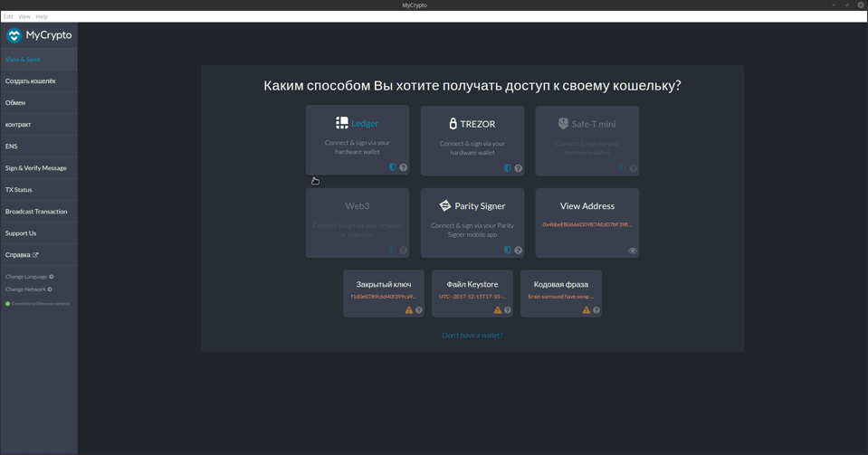This screenshot has height=455, width=868.
Task: Click the Ledger logo icon
Action: [342, 122]
